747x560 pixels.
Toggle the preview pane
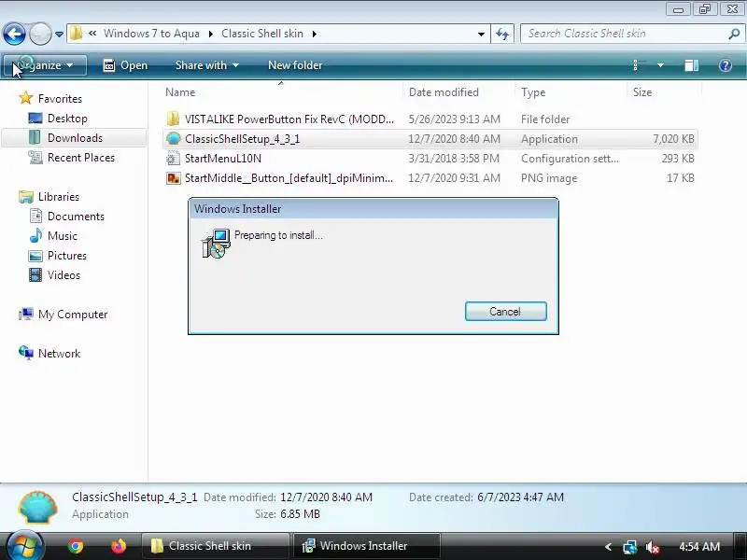point(691,65)
